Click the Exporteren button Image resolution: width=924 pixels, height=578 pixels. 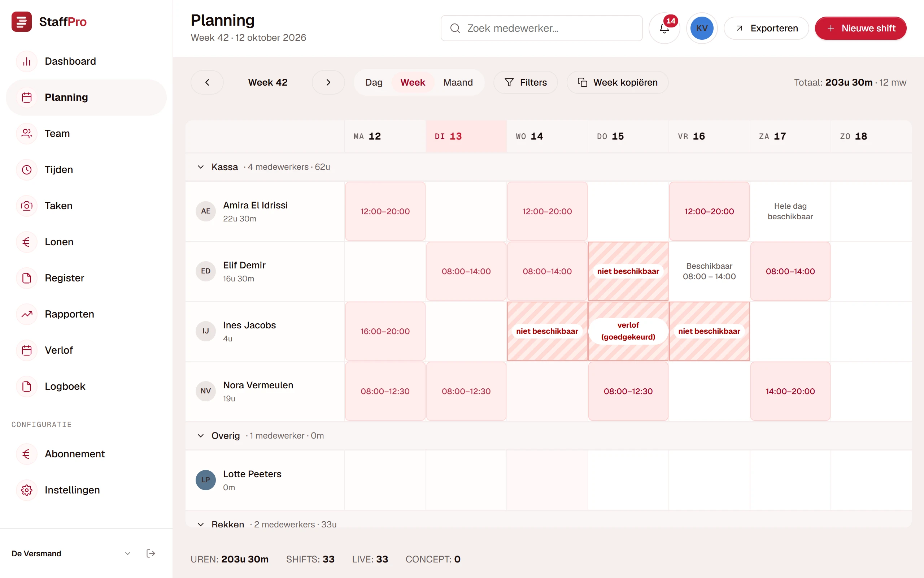[x=766, y=28]
